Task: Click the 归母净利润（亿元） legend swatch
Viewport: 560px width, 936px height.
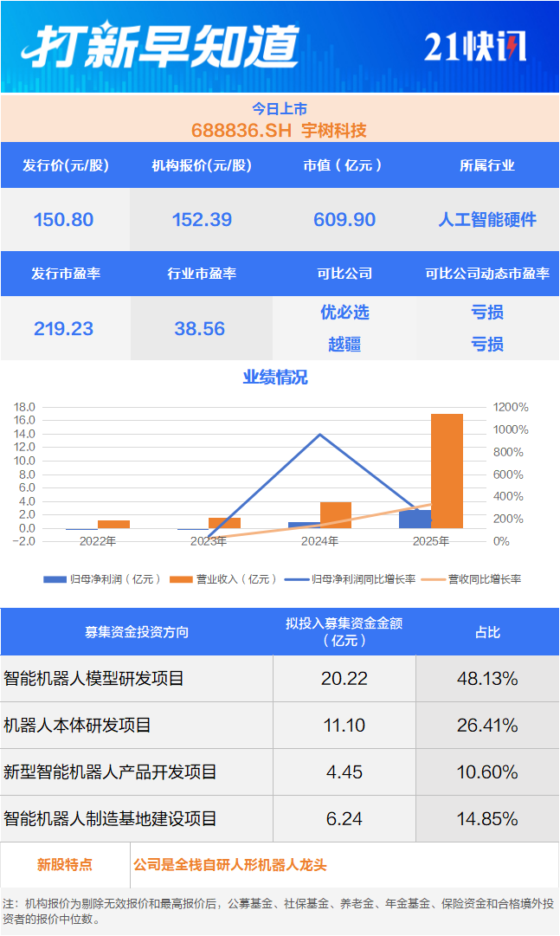Action: point(55,579)
